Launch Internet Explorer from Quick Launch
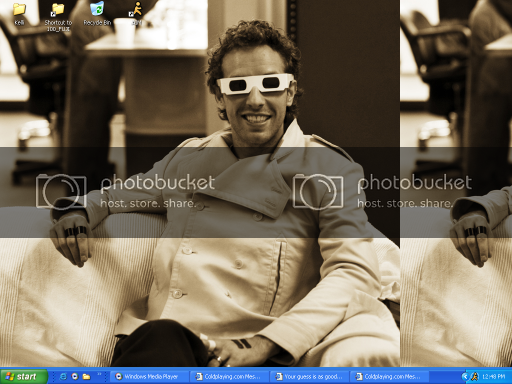Screen dimensions: 512x384 [63, 377]
